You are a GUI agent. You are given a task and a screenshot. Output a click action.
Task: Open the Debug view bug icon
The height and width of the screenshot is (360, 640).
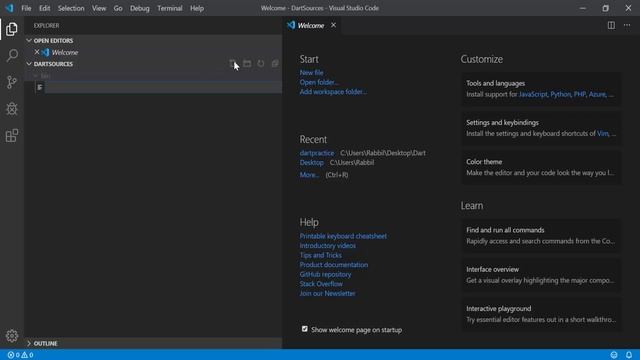(x=12, y=109)
